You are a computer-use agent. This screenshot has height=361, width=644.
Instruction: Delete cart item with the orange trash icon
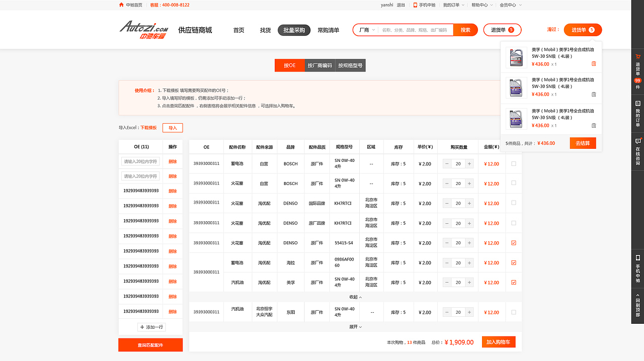click(x=594, y=64)
